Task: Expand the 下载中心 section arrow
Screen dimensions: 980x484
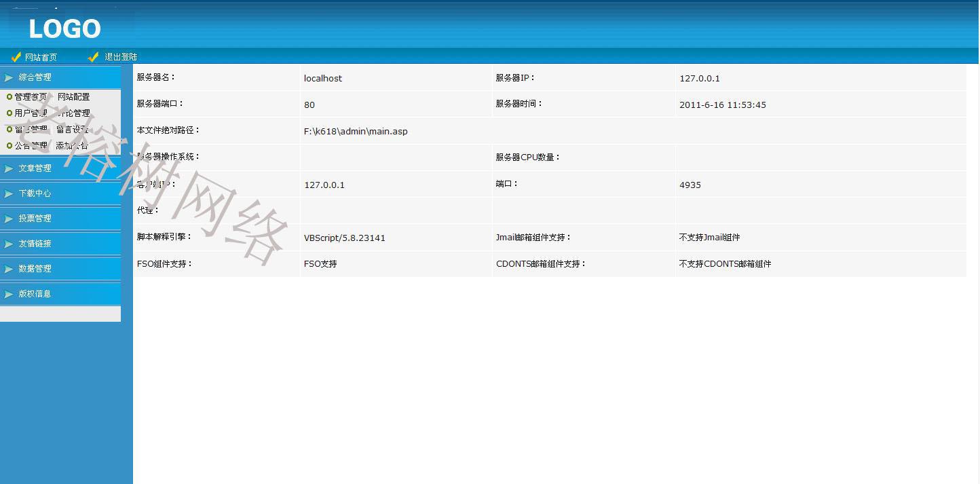Action: pos(8,193)
